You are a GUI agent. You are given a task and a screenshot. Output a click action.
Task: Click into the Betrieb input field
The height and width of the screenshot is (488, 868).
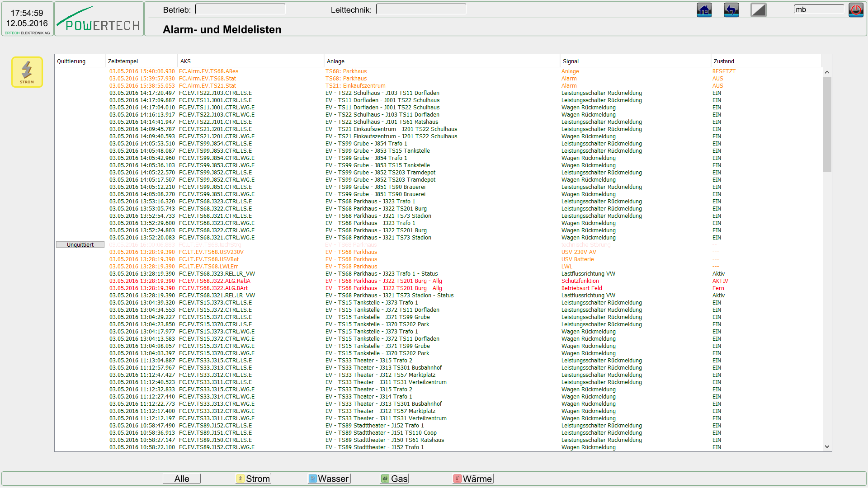point(240,9)
